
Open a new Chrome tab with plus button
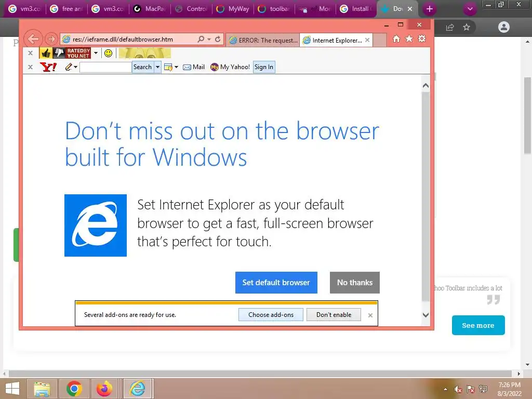click(430, 9)
